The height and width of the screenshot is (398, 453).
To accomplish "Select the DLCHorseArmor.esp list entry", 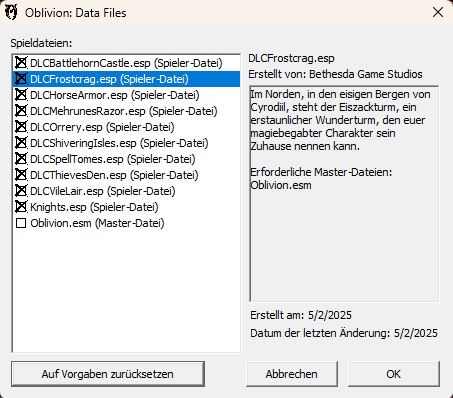I will tap(115, 95).
